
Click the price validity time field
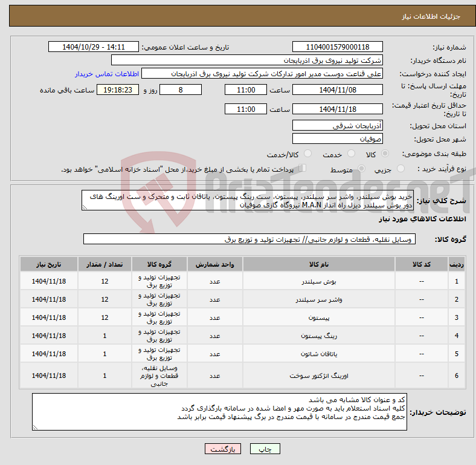246,109
